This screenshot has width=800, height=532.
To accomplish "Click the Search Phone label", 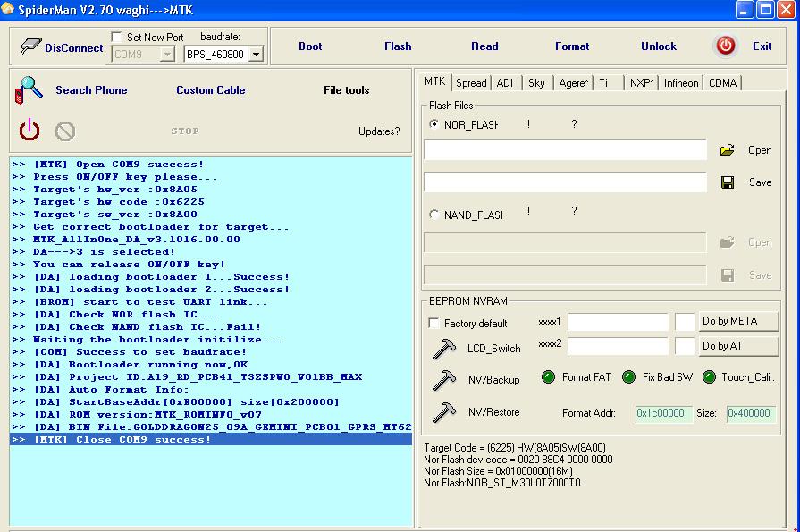I will pos(91,89).
